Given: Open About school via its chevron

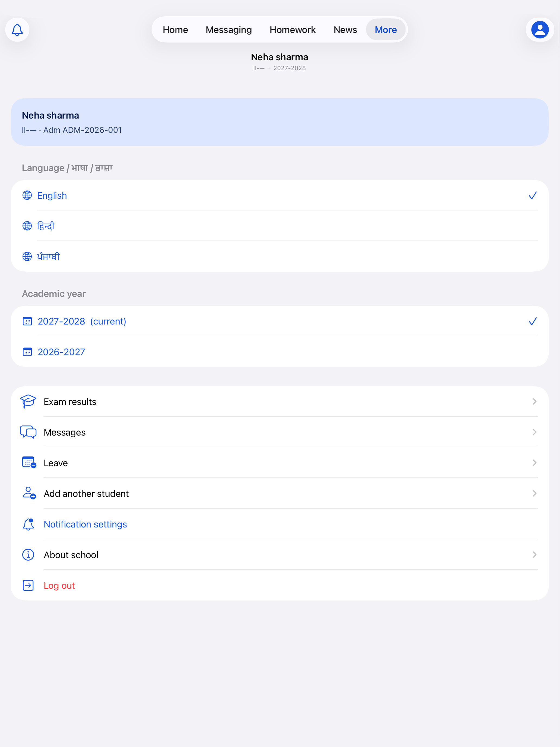Looking at the screenshot, I should (534, 555).
